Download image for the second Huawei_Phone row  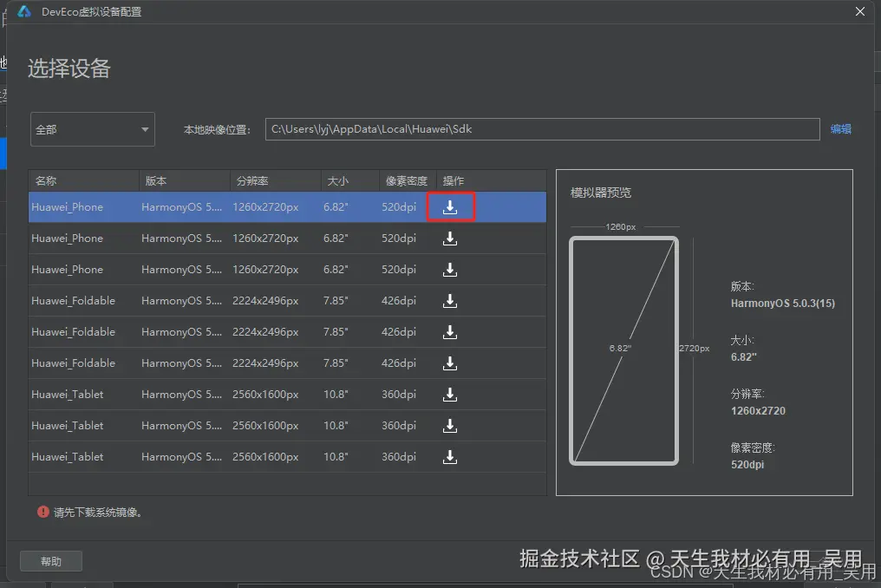pyautogui.click(x=450, y=238)
